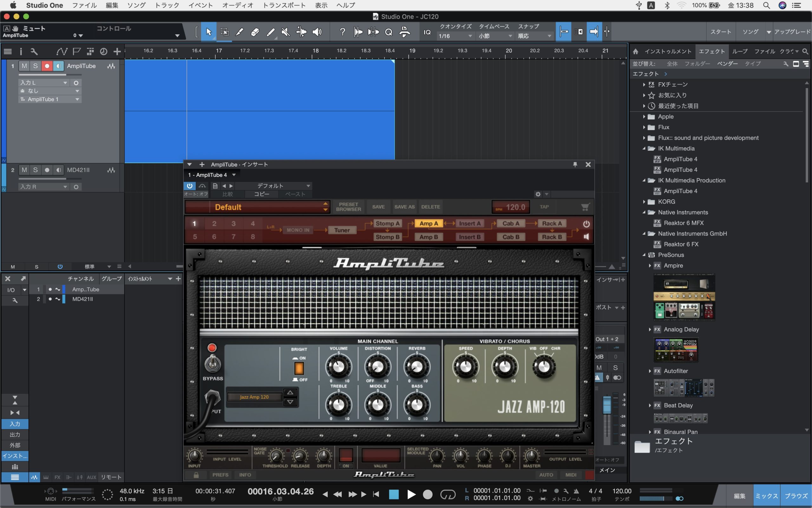Open the デフォルト preset dropdown
Screen dimensions: 812x508
(274, 186)
